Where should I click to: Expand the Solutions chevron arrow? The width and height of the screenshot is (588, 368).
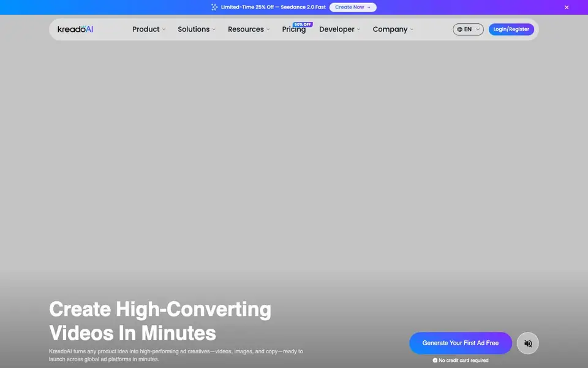pyautogui.click(x=214, y=29)
